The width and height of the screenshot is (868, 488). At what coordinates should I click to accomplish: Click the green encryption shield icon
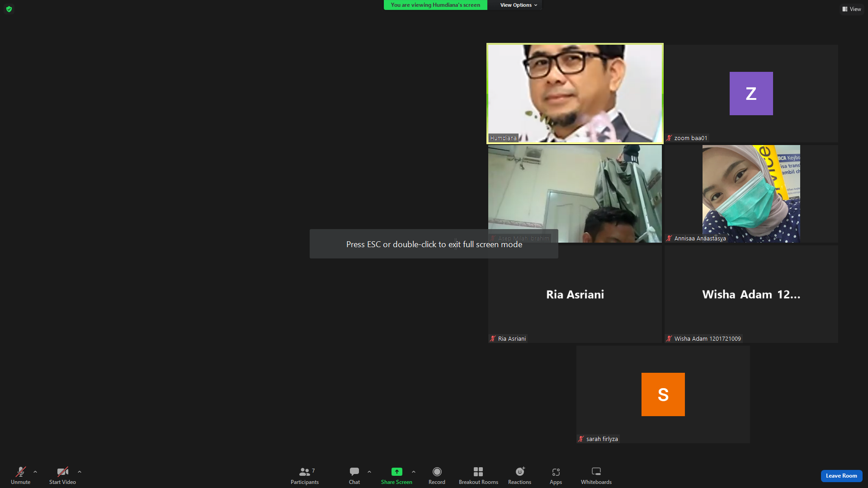(9, 9)
